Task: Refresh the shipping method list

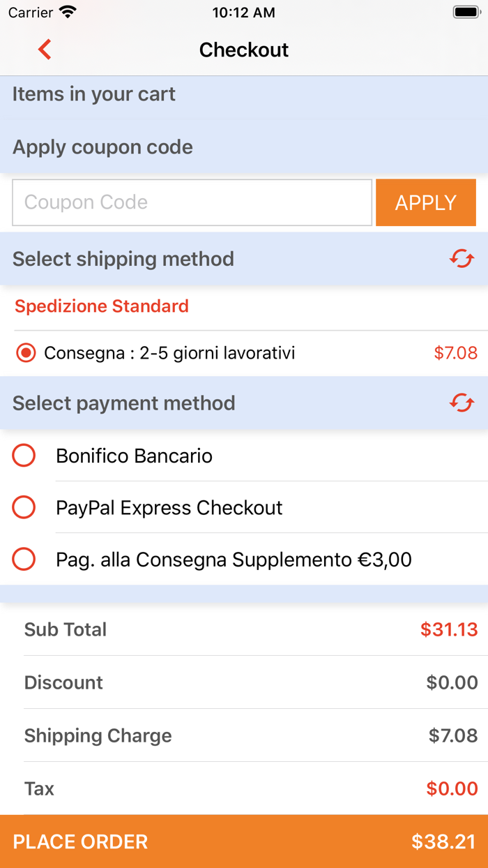Action: tap(462, 258)
